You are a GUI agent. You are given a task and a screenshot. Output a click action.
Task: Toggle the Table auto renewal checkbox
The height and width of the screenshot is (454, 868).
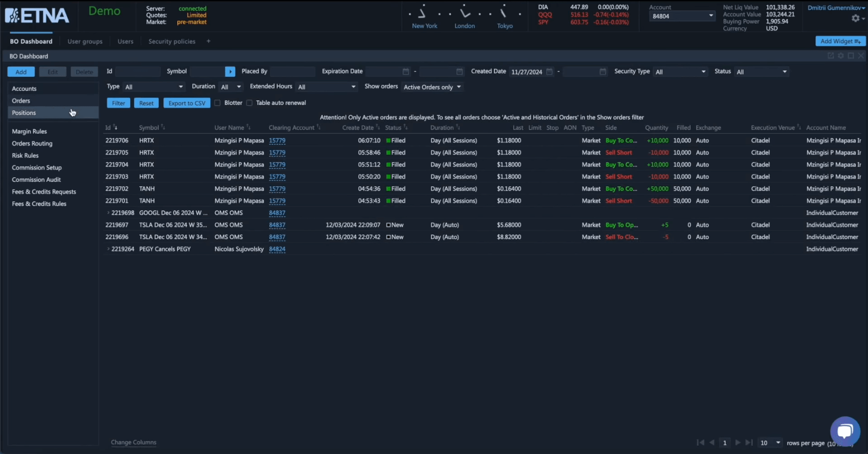(249, 103)
